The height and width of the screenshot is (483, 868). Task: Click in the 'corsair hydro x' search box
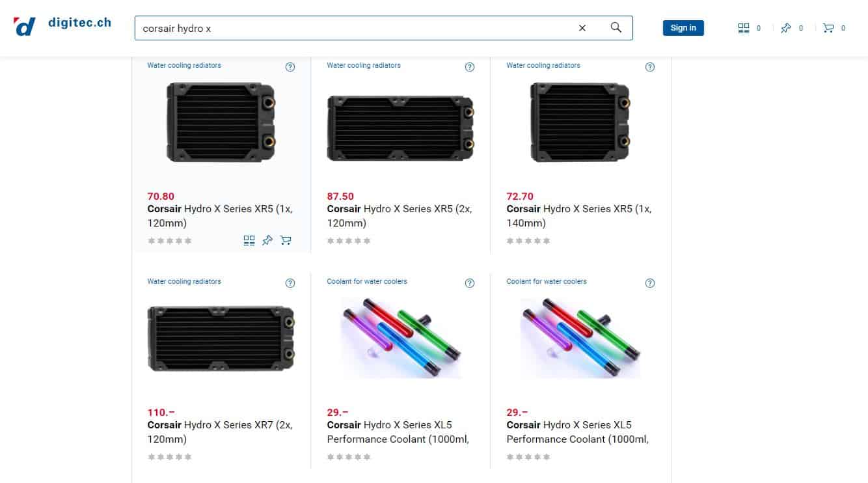355,28
